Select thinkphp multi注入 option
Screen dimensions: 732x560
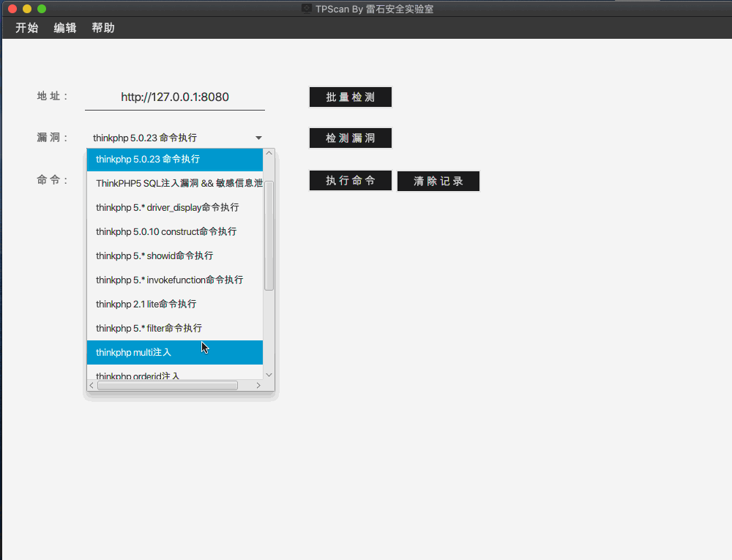coord(175,352)
